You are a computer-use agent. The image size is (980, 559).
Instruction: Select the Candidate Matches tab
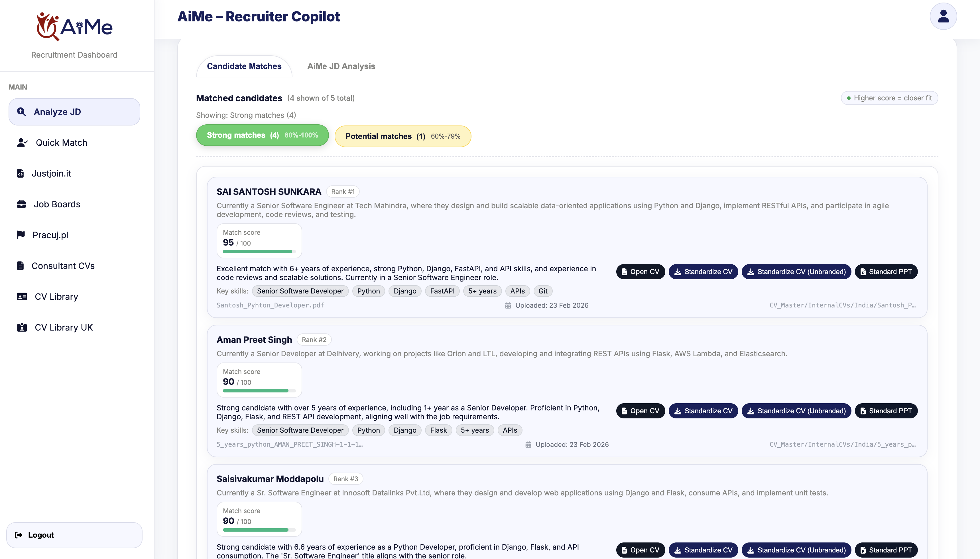244,66
